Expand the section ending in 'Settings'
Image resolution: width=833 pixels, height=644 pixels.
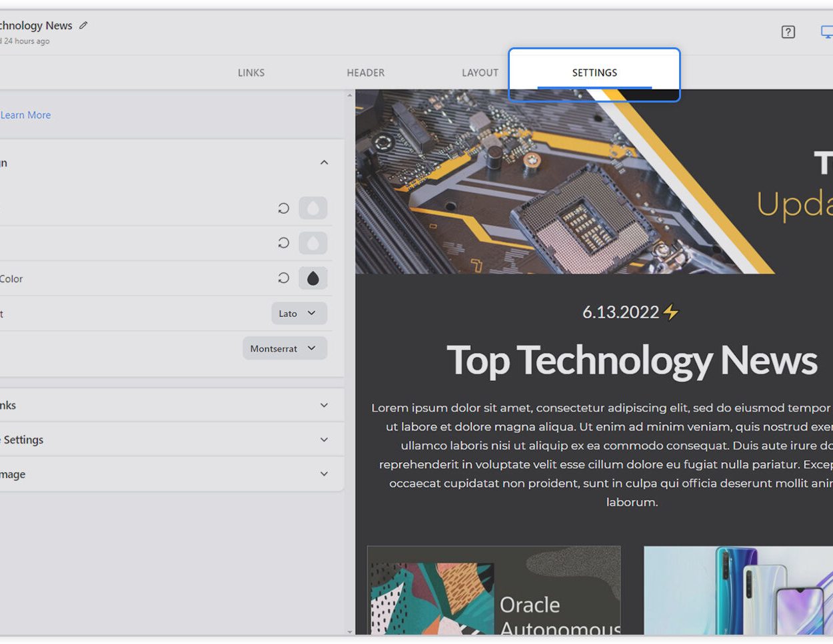[x=324, y=440]
